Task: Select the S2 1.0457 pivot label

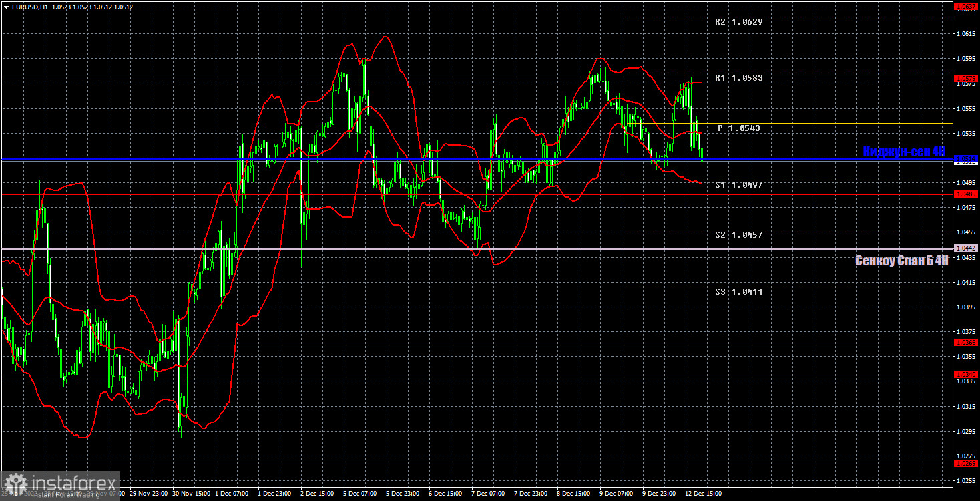Action: tap(738, 235)
